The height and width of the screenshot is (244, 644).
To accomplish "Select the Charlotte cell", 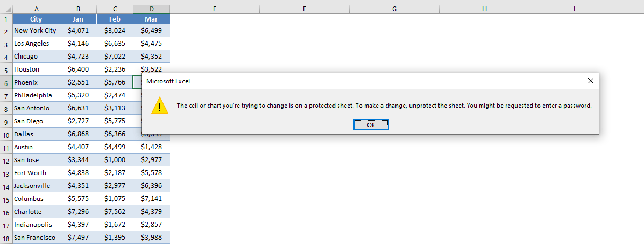I will coord(36,212).
